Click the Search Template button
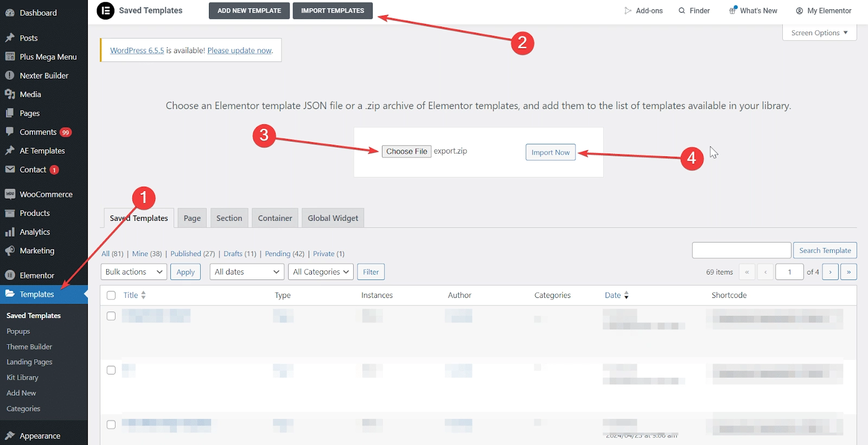Screen dimensions: 868x445 point(825,250)
